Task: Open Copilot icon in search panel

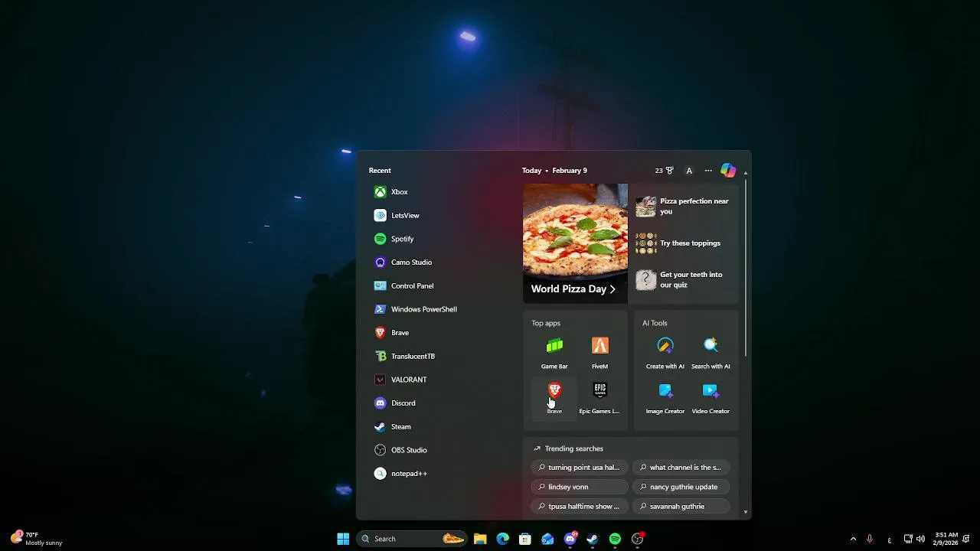Action: (x=728, y=171)
